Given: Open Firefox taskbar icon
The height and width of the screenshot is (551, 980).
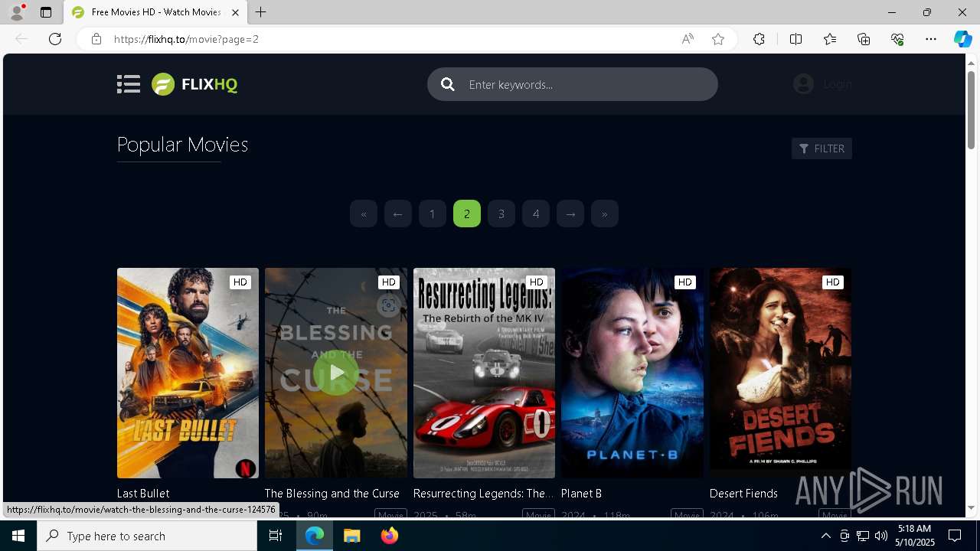Looking at the screenshot, I should [x=389, y=536].
